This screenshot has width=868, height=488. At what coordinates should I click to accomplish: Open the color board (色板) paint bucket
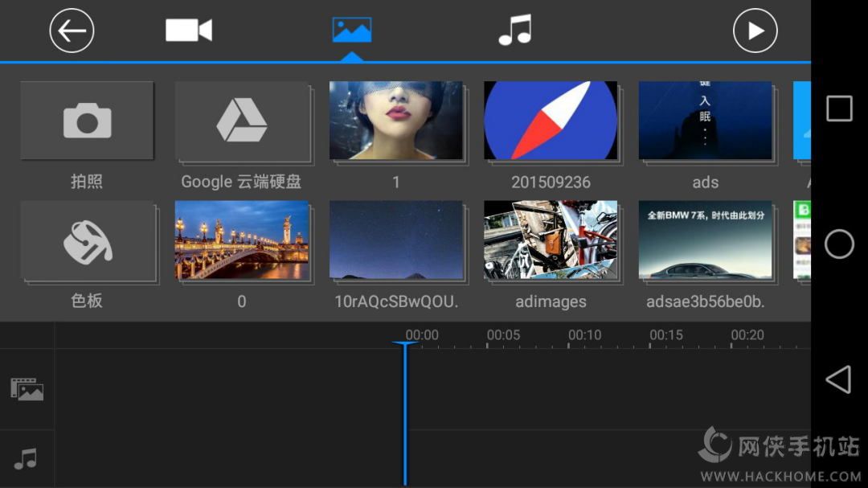(87, 240)
